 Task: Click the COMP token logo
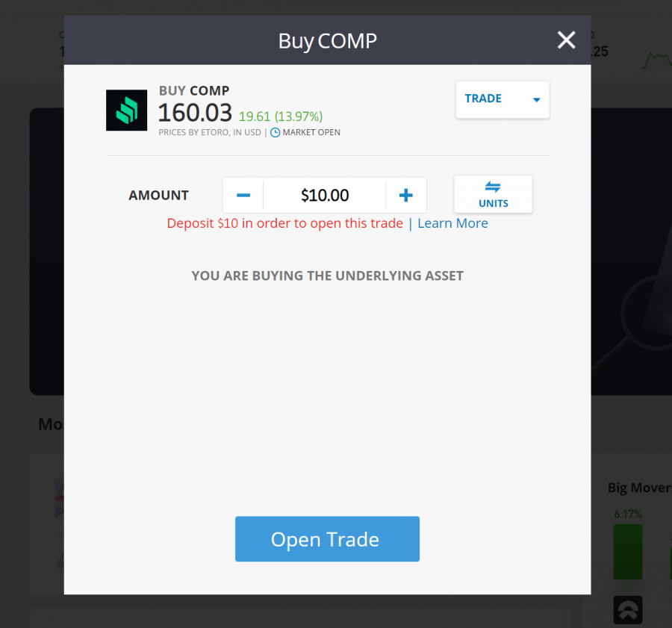[126, 111]
